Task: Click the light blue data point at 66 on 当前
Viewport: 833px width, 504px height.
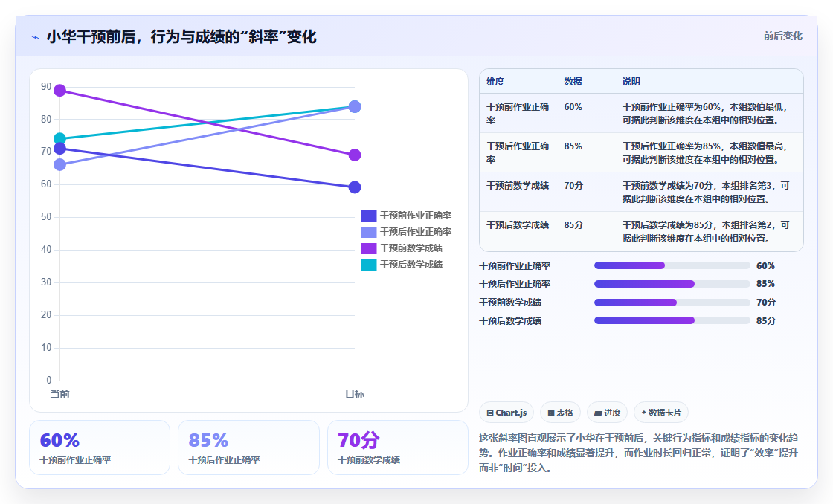Action: pyautogui.click(x=60, y=164)
